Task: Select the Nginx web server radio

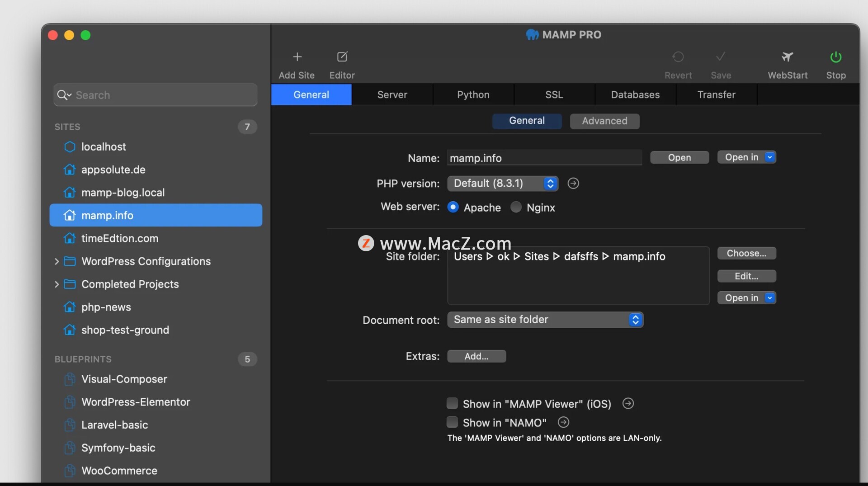Action: click(x=516, y=207)
